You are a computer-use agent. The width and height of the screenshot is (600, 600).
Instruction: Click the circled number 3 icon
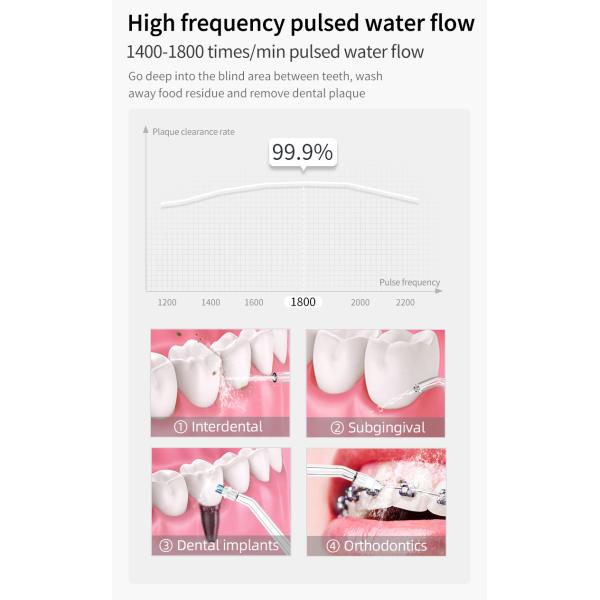[x=166, y=546]
